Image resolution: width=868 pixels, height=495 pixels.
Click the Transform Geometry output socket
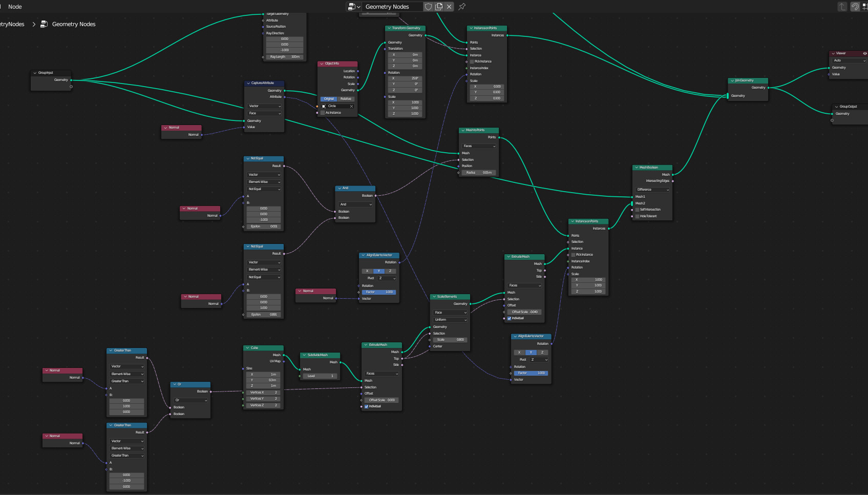[x=425, y=35]
